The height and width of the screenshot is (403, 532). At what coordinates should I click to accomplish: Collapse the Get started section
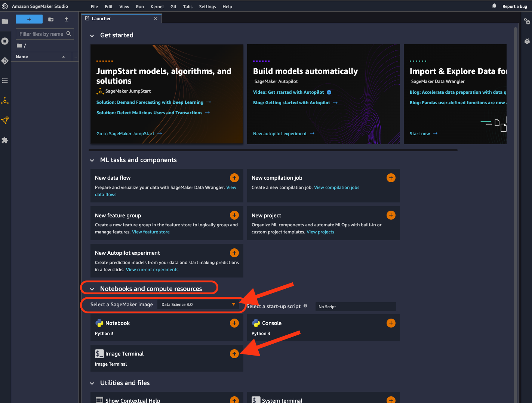pos(92,36)
